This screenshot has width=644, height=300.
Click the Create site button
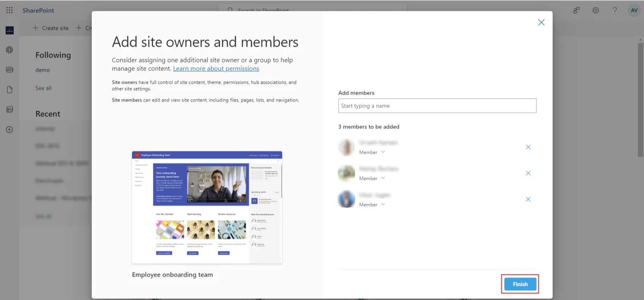point(51,28)
